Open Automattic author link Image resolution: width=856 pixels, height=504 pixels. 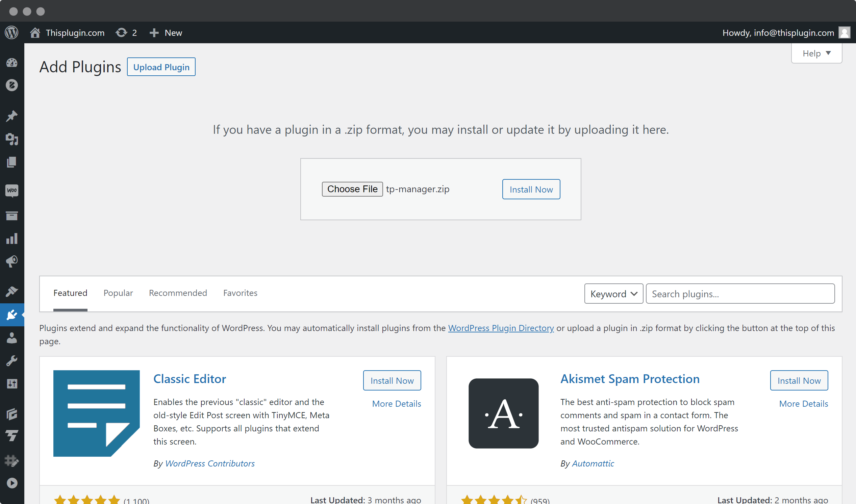point(593,463)
